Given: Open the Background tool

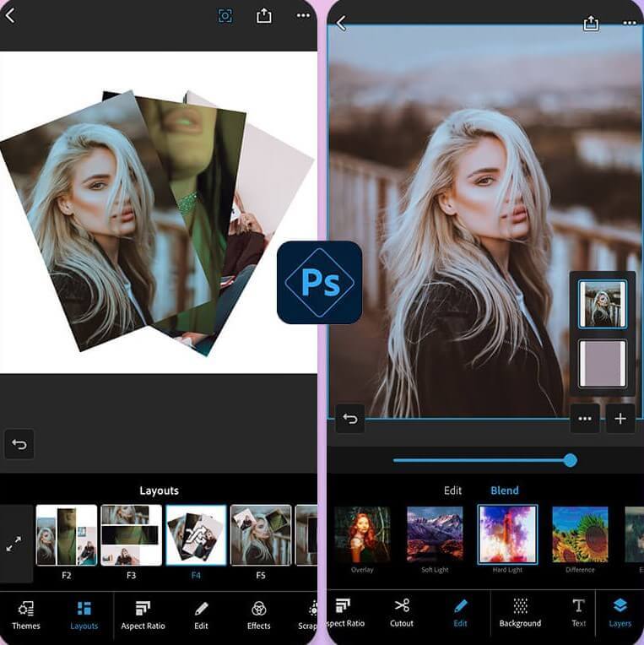Looking at the screenshot, I should (520, 613).
